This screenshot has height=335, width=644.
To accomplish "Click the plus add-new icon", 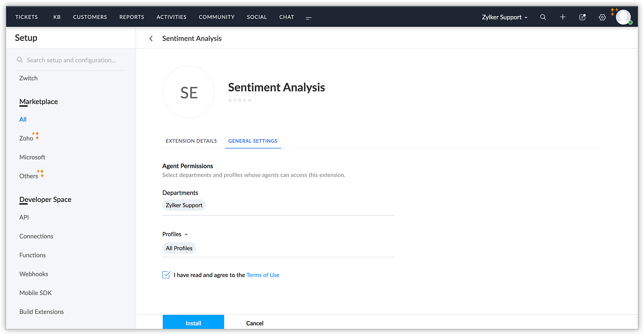I will (x=563, y=17).
